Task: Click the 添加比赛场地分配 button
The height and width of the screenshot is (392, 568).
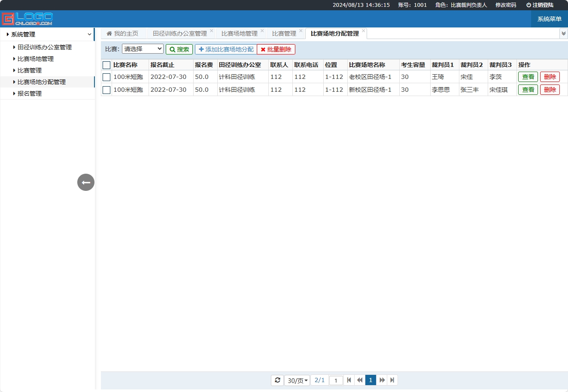Action: [226, 49]
